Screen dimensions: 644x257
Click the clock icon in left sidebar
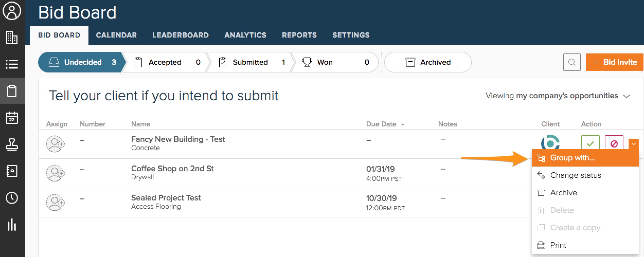coord(12,198)
